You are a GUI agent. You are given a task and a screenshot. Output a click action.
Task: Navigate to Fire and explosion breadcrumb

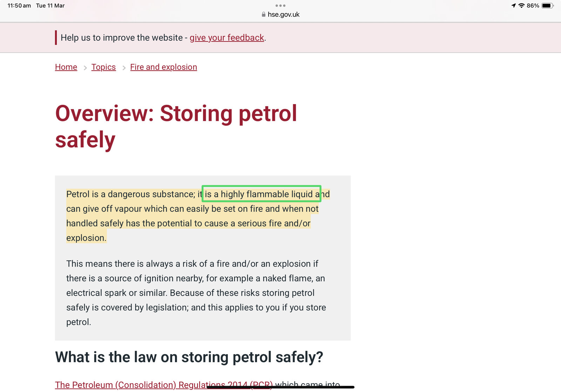pyautogui.click(x=163, y=67)
